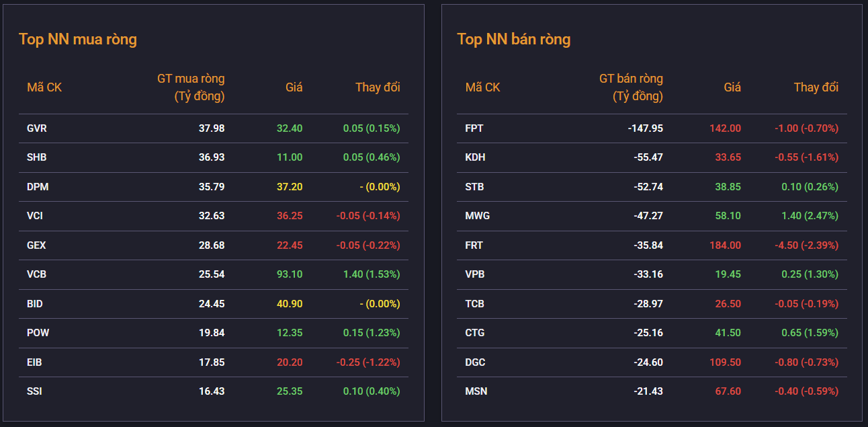Click "Thay đổi" header in the bán ròng table
Viewport: 868px width, 427px height.
click(816, 87)
